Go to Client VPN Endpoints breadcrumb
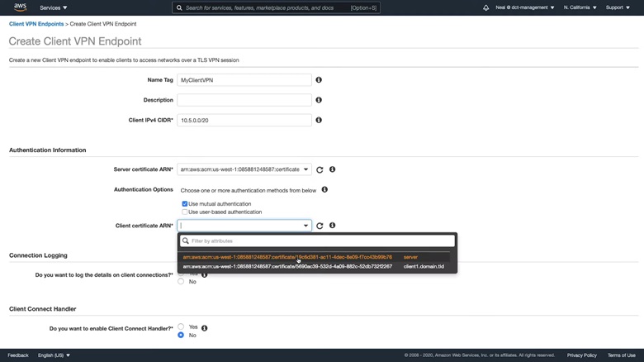The image size is (644, 362). click(x=36, y=24)
